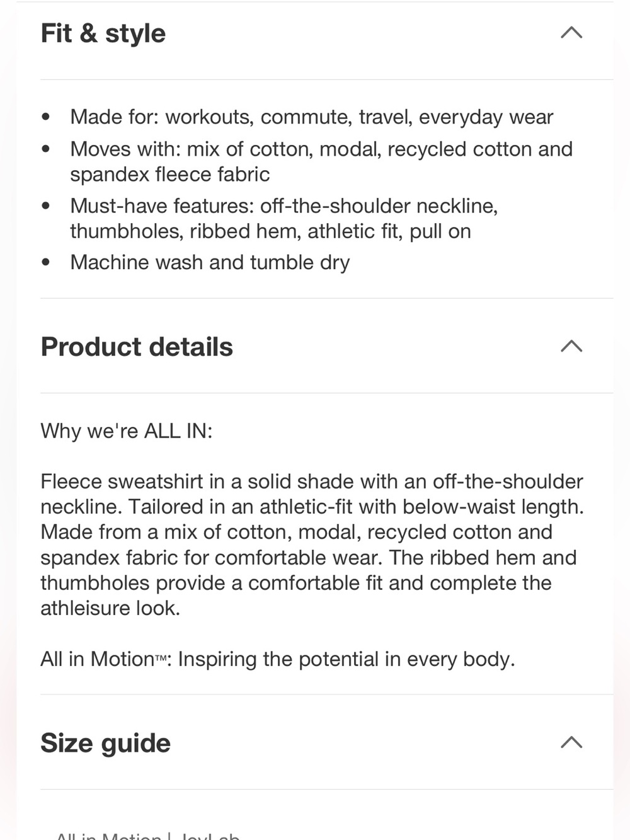
Task: Tap the Product details section heading
Action: coord(137,347)
